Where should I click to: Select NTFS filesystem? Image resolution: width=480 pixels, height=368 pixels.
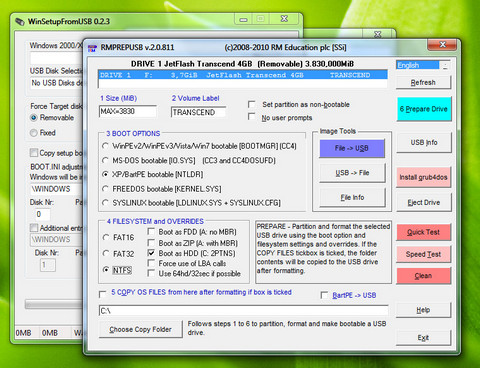[x=106, y=270]
